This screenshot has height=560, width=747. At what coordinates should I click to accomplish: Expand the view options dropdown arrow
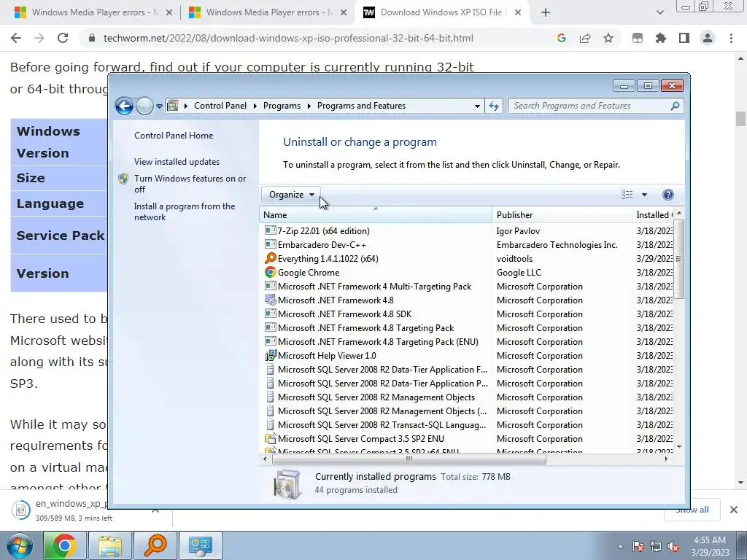(644, 195)
